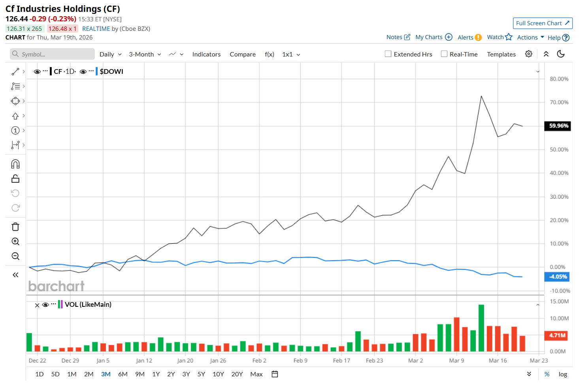The width and height of the screenshot is (588, 385).
Task: Collapse the chart toolbar with double chevron
Action: tap(546, 54)
